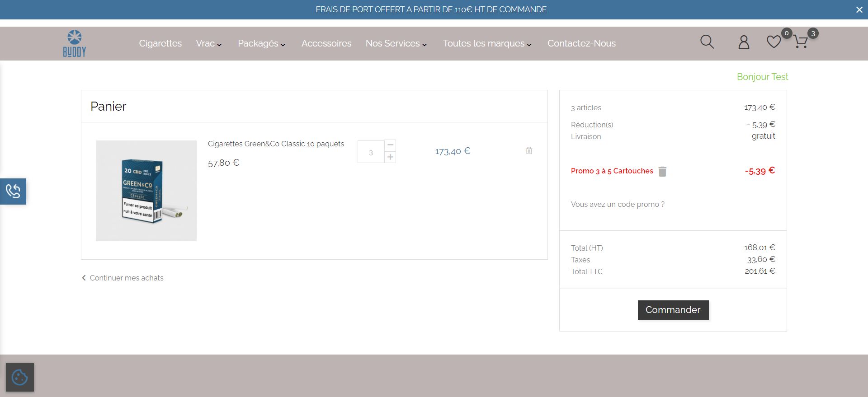This screenshot has height=397, width=868.
Task: Click the Bonjour Test greeting
Action: tap(762, 77)
